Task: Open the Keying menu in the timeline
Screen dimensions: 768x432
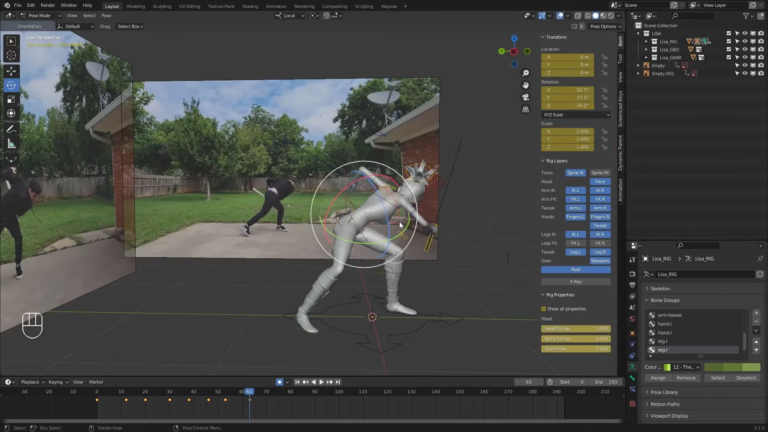Action: pyautogui.click(x=57, y=382)
